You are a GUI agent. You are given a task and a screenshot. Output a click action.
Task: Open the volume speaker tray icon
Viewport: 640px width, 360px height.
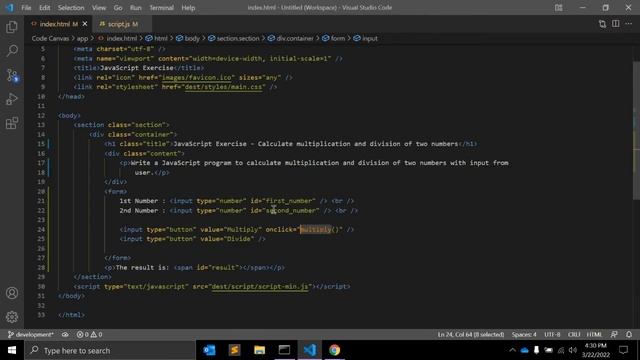tap(573, 350)
